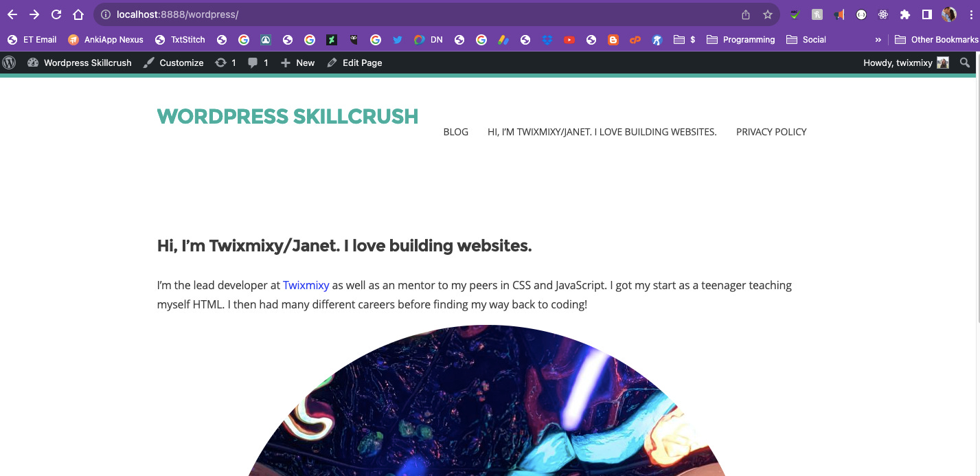Image resolution: width=980 pixels, height=476 pixels.
Task: Open the Twitter bookmark icon
Action: tap(397, 40)
